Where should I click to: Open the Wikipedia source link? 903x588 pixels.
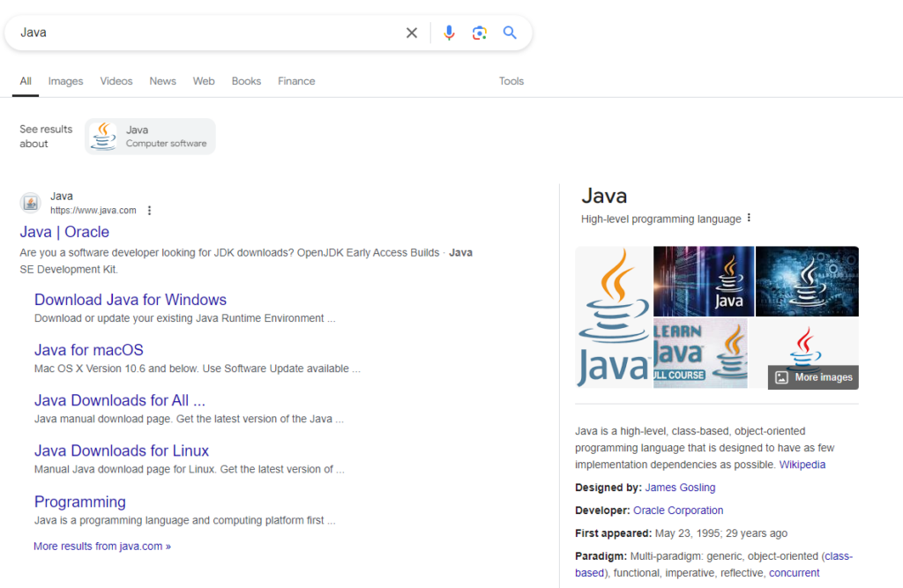[x=802, y=465]
